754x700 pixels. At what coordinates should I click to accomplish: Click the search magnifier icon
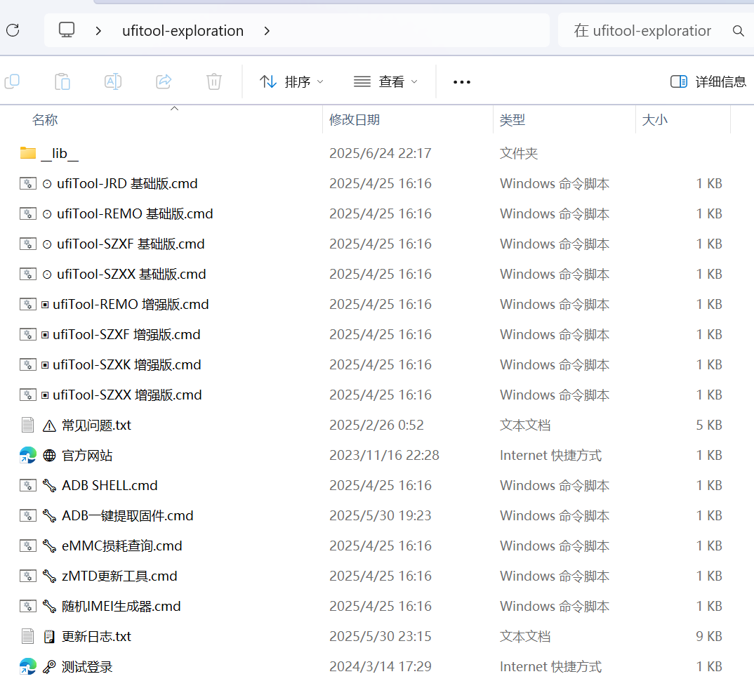738,31
